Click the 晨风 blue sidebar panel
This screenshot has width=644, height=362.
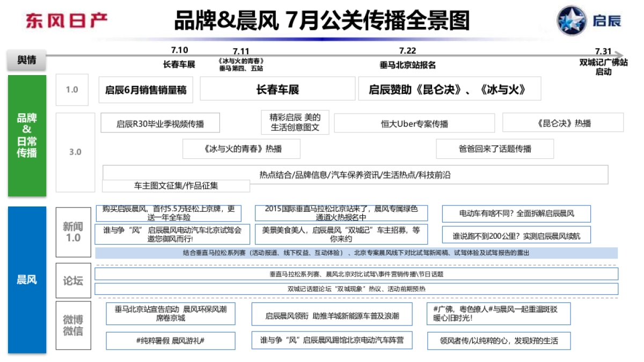pyautogui.click(x=27, y=279)
